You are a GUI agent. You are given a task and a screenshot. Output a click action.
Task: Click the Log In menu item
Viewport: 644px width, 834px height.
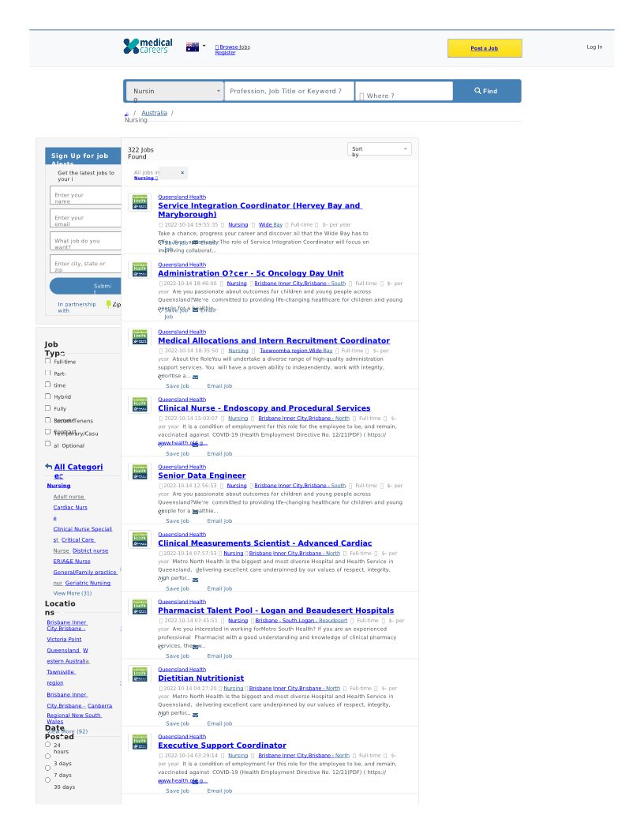(x=593, y=47)
